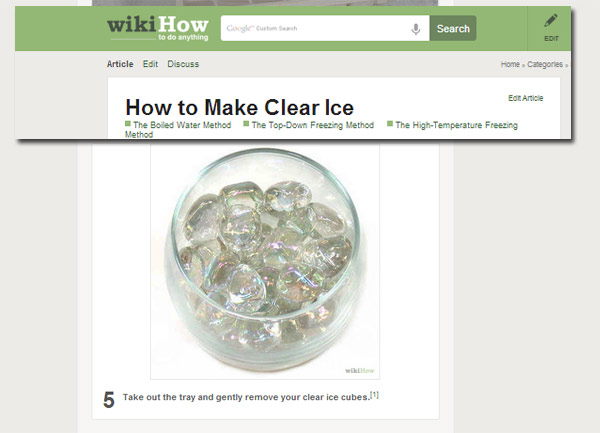600x433 pixels.
Task: Click the green square before Boiled Water
Action: 128,124
